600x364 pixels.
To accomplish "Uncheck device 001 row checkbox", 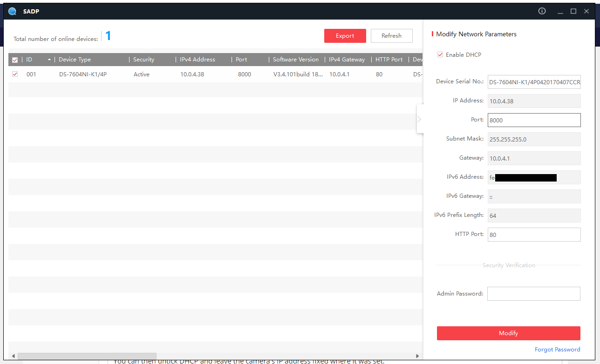I will pos(15,74).
